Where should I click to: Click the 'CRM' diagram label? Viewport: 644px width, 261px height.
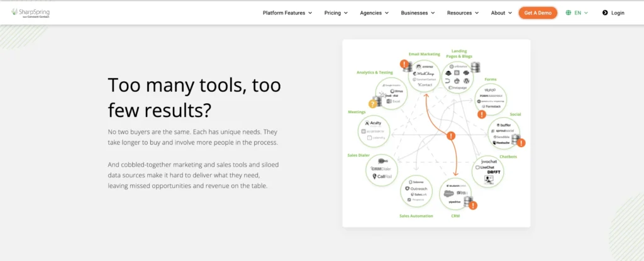tap(455, 215)
